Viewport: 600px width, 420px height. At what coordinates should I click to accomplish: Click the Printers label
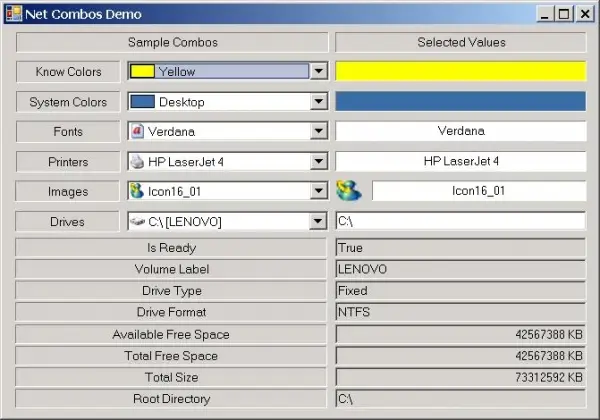pyautogui.click(x=68, y=162)
